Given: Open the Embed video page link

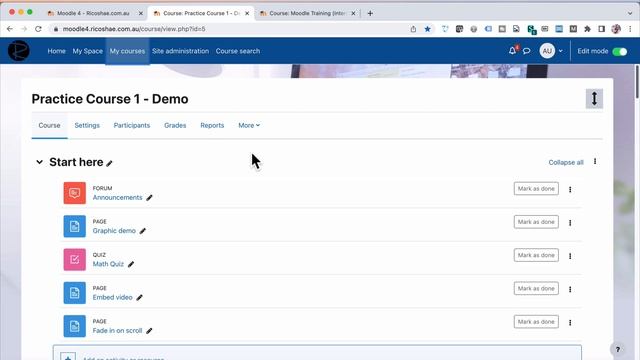Looking at the screenshot, I should (x=113, y=297).
